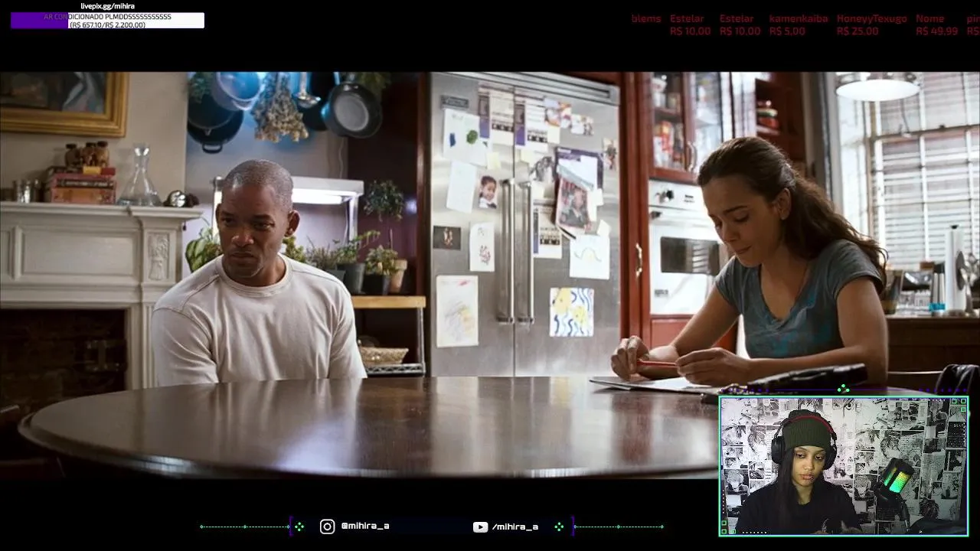Click the main movie video frame
The image size is (980, 551).
click(490, 275)
